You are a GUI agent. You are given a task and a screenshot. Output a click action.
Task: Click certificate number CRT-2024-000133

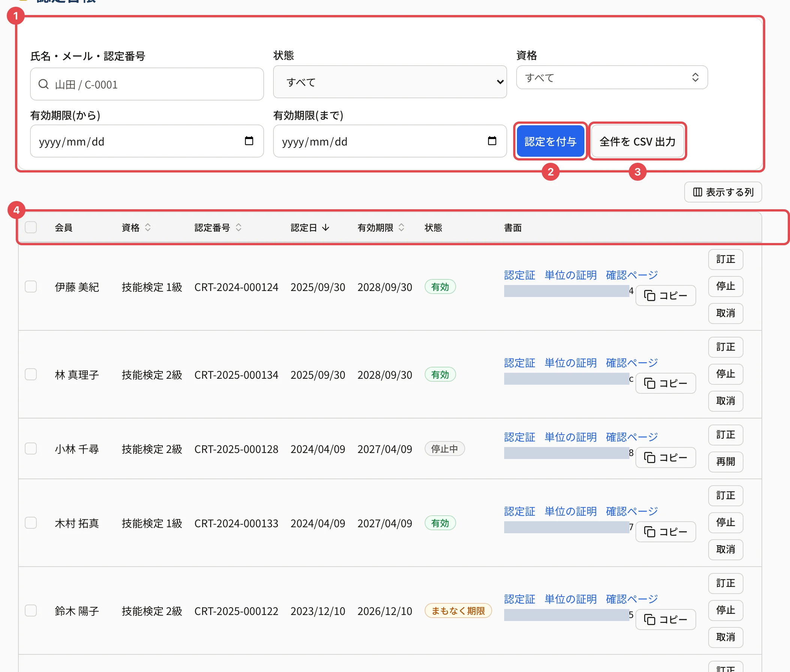click(236, 523)
